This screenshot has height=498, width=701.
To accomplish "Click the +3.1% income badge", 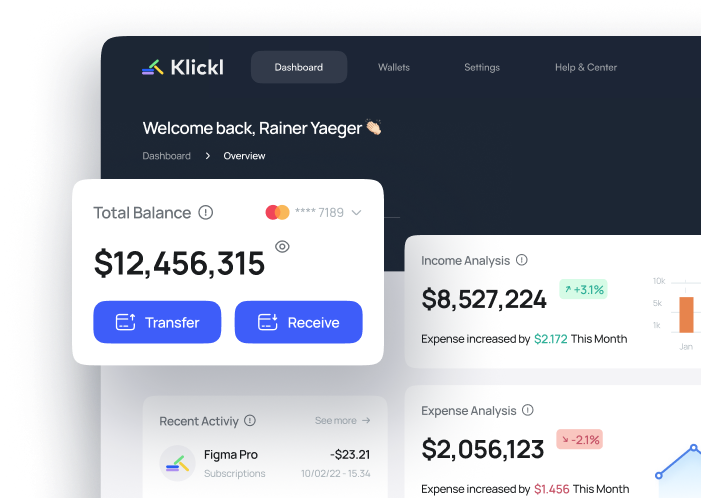I will pyautogui.click(x=583, y=290).
